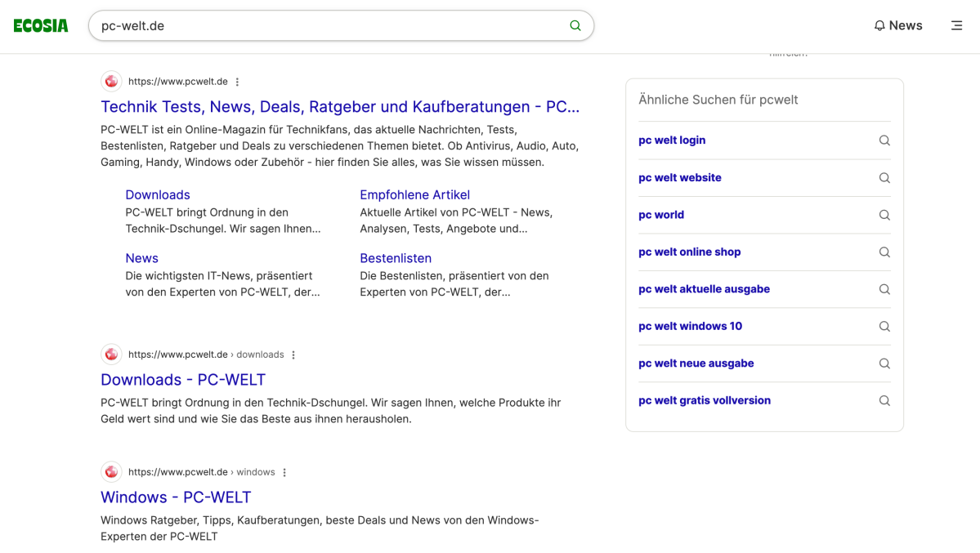Click the snippet under the Bestenlisten sitelink
Image resolution: width=980 pixels, height=553 pixels.
(x=454, y=284)
